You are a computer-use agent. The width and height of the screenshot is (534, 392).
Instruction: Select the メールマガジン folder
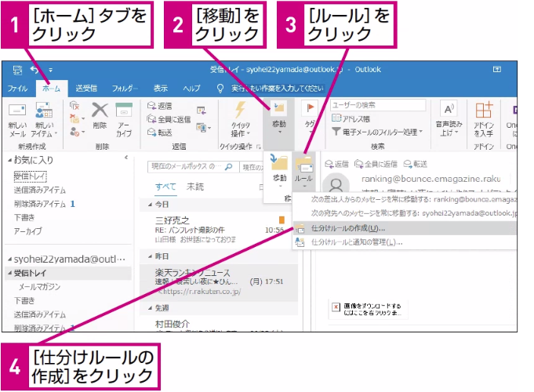[39, 287]
